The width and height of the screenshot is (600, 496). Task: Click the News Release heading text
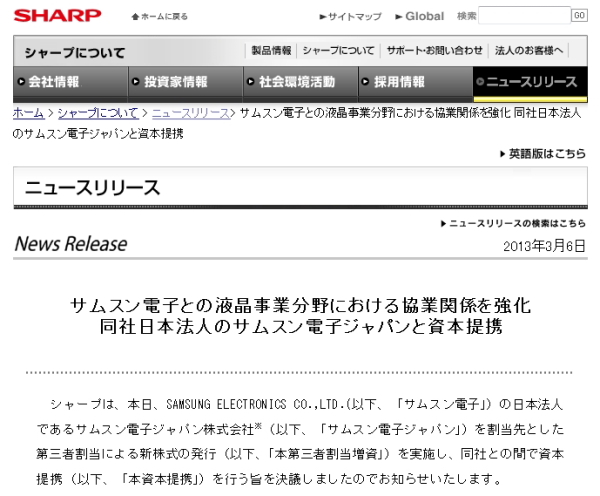pyautogui.click(x=71, y=244)
